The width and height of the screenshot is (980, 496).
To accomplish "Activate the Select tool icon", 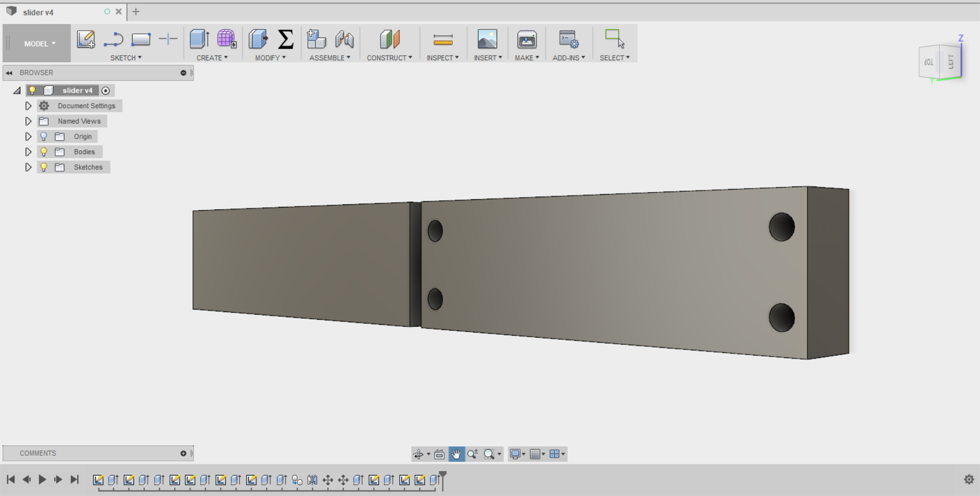I will (615, 39).
